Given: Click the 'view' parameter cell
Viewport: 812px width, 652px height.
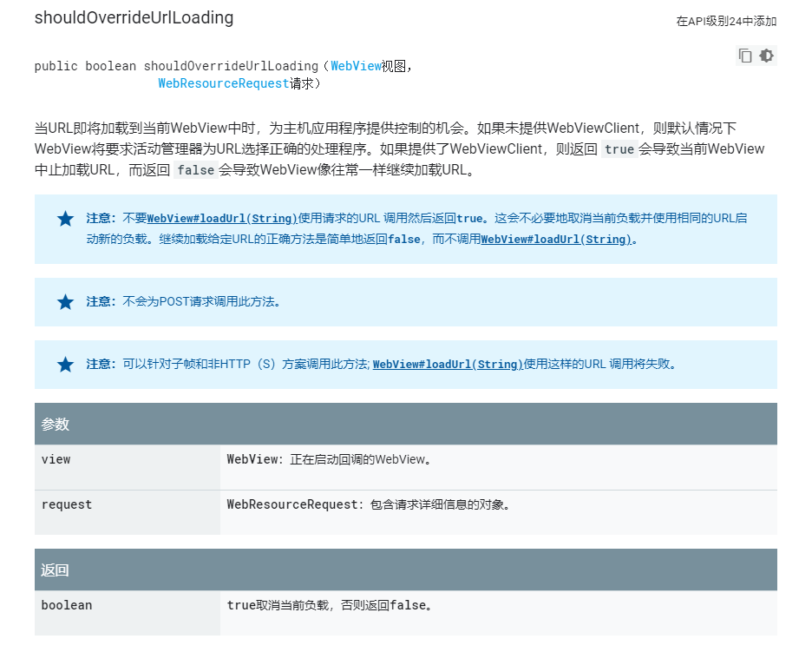Looking at the screenshot, I should 128,467.
